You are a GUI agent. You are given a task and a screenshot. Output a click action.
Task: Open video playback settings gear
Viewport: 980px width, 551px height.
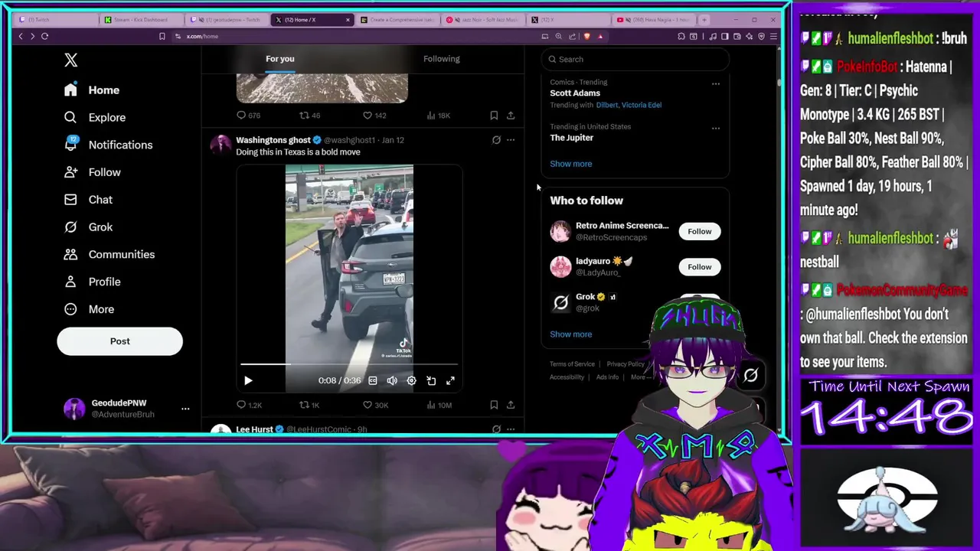coord(411,380)
